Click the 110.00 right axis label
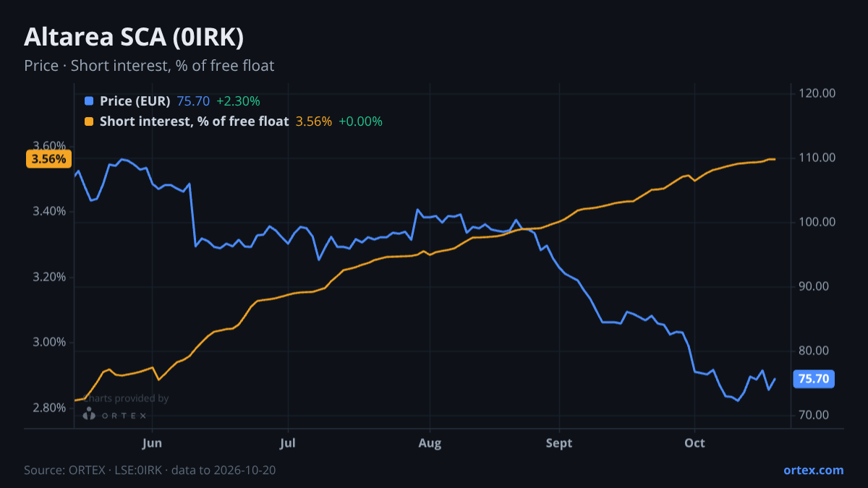The height and width of the screenshot is (488, 868). coord(817,158)
